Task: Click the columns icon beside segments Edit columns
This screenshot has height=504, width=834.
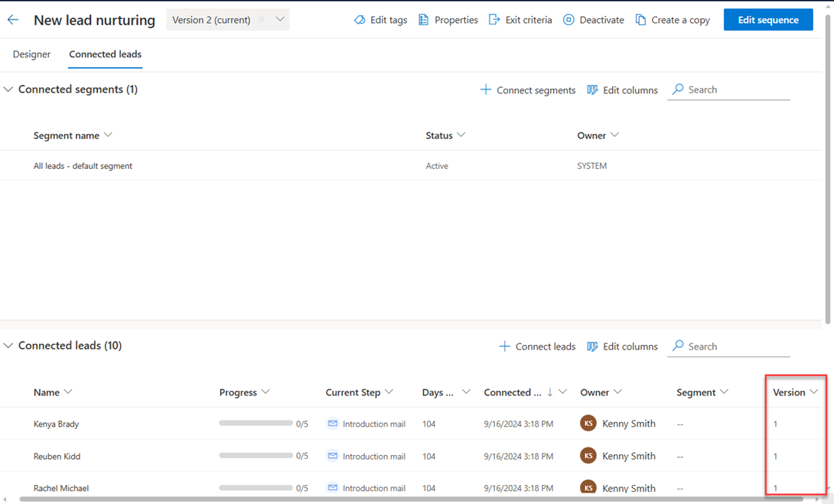Action: 592,89
